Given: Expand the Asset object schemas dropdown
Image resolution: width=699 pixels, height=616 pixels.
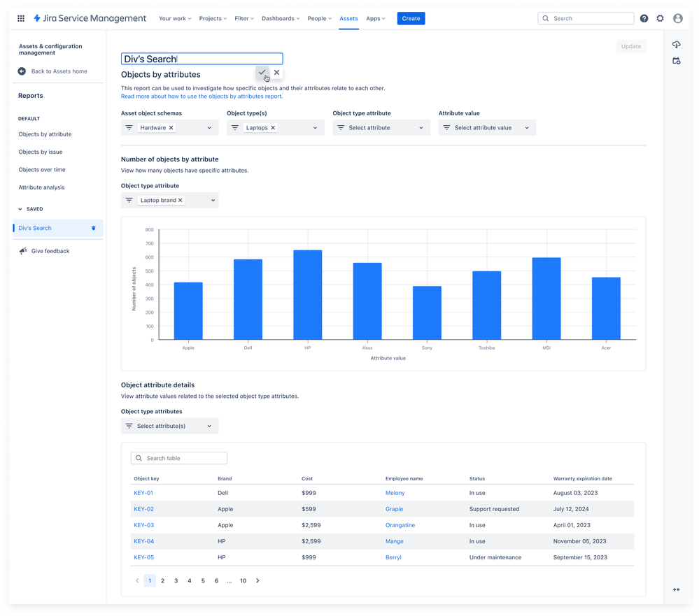Looking at the screenshot, I should coord(209,128).
